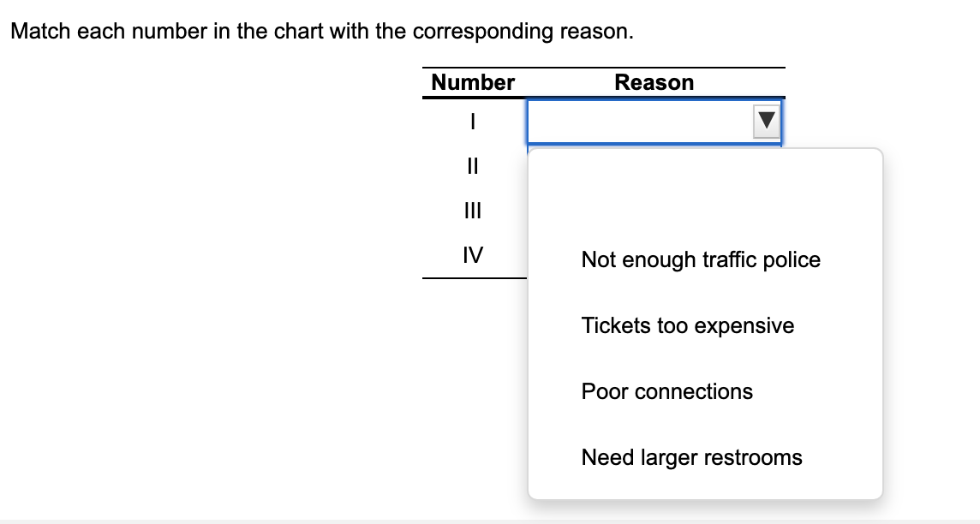Click the Number column header
The height and width of the screenshot is (524, 980).
[x=472, y=82]
